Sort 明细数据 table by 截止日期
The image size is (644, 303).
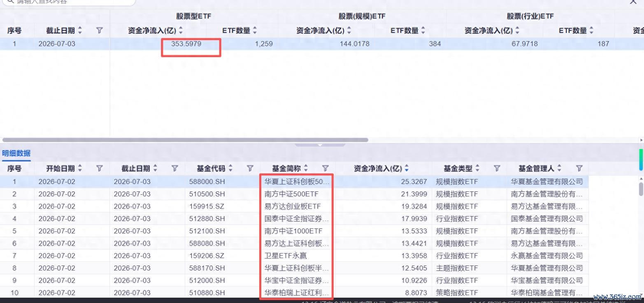click(155, 168)
